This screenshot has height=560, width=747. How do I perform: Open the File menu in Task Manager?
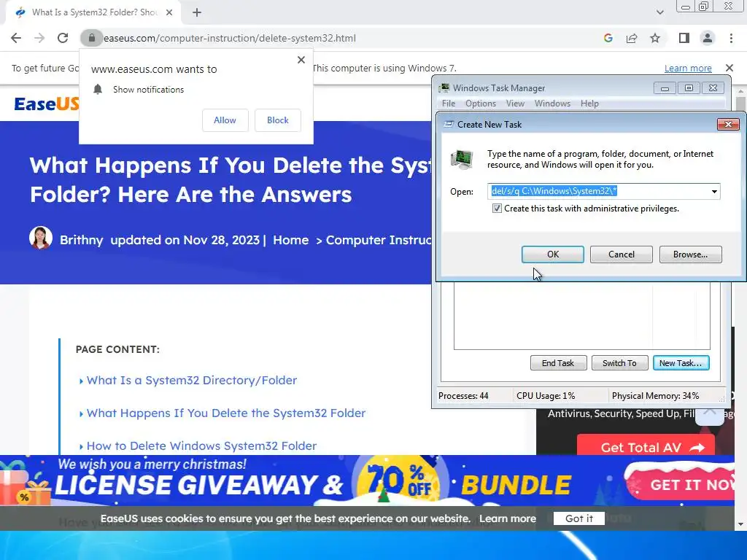pyautogui.click(x=449, y=104)
